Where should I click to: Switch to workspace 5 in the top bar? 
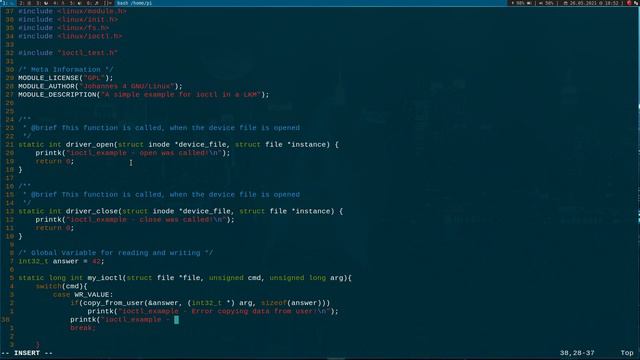pos(76,3)
